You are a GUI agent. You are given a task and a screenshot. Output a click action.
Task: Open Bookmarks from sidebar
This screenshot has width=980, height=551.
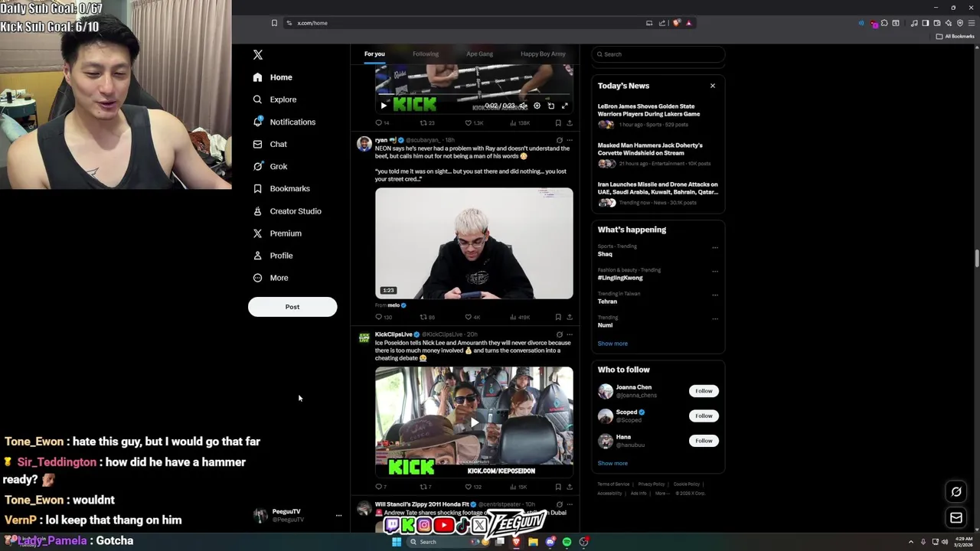tap(281, 188)
